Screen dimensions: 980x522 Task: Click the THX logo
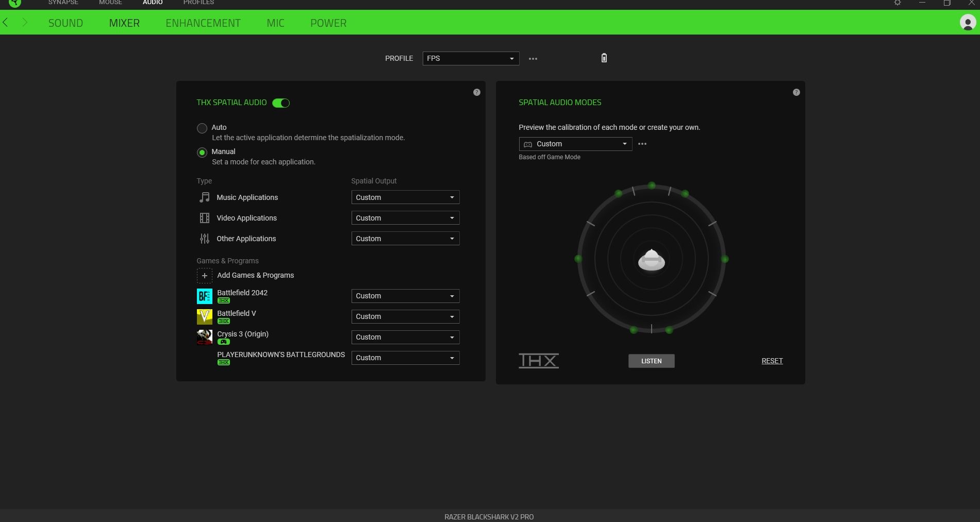(539, 361)
